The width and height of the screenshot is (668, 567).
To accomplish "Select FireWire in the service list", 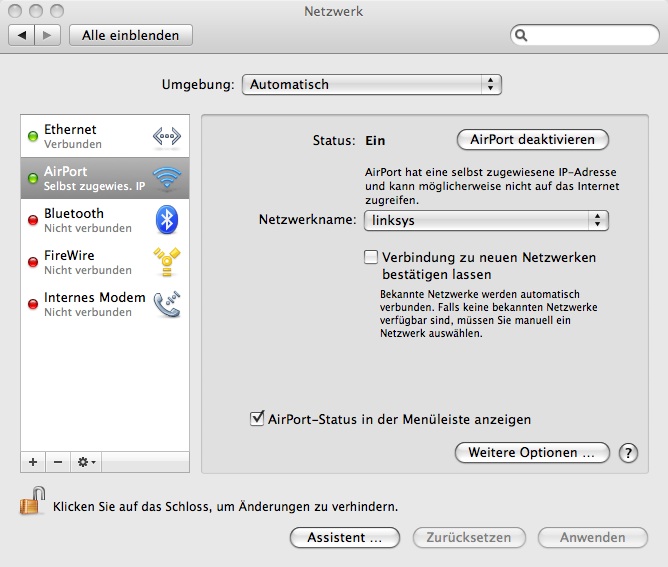I will (x=105, y=262).
